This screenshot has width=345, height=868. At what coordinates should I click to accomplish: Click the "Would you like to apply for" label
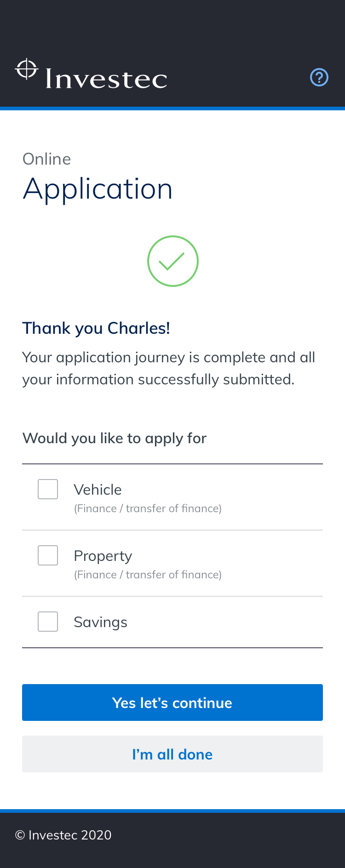point(115,438)
